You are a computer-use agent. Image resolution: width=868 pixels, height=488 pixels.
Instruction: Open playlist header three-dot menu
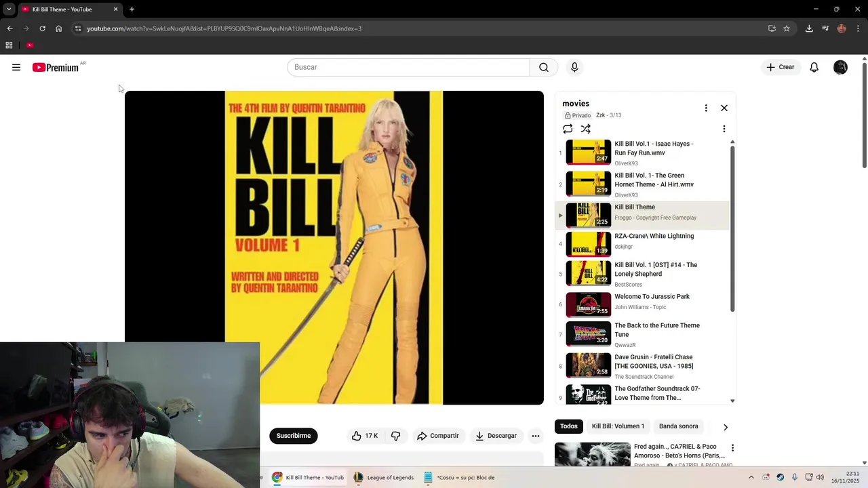(x=706, y=108)
